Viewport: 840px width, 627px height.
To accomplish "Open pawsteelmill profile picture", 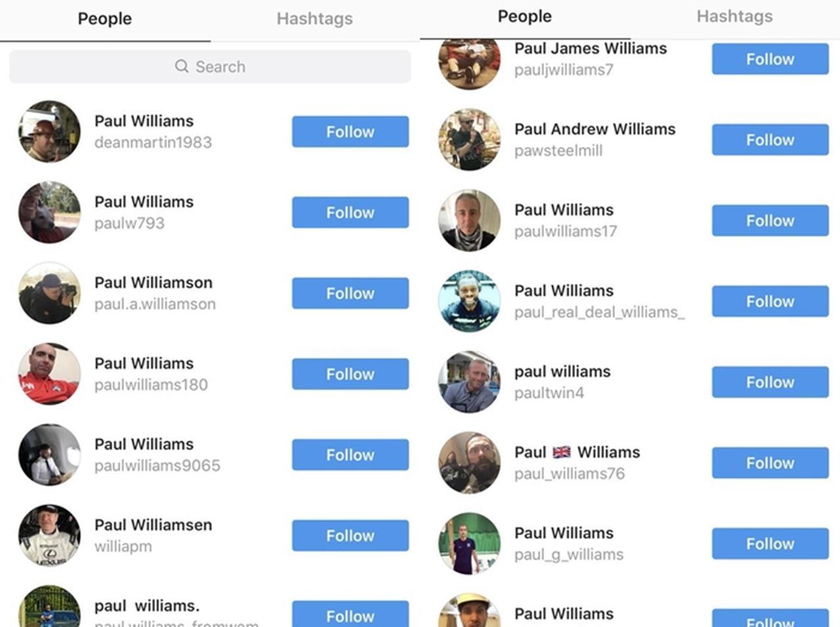I will (469, 140).
